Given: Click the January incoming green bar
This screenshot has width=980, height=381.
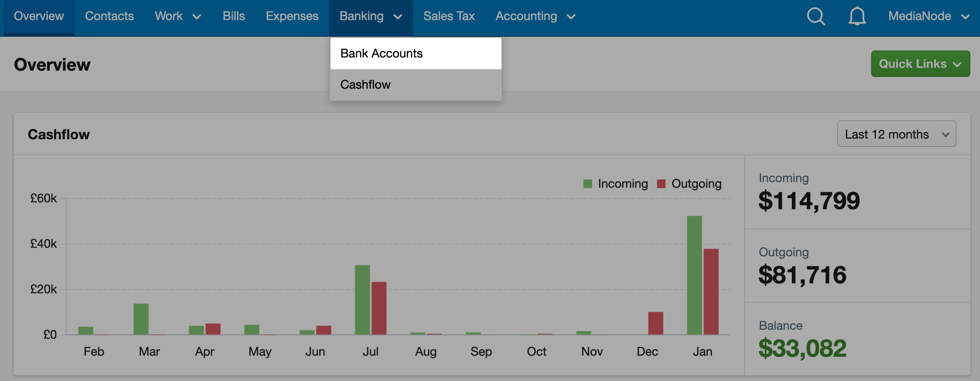Looking at the screenshot, I should 694,275.
